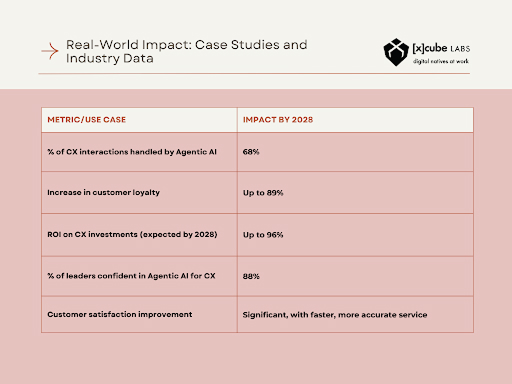The width and height of the screenshot is (512, 384).
Task: Select 'ROI on CX investments' row label
Action: (x=132, y=235)
